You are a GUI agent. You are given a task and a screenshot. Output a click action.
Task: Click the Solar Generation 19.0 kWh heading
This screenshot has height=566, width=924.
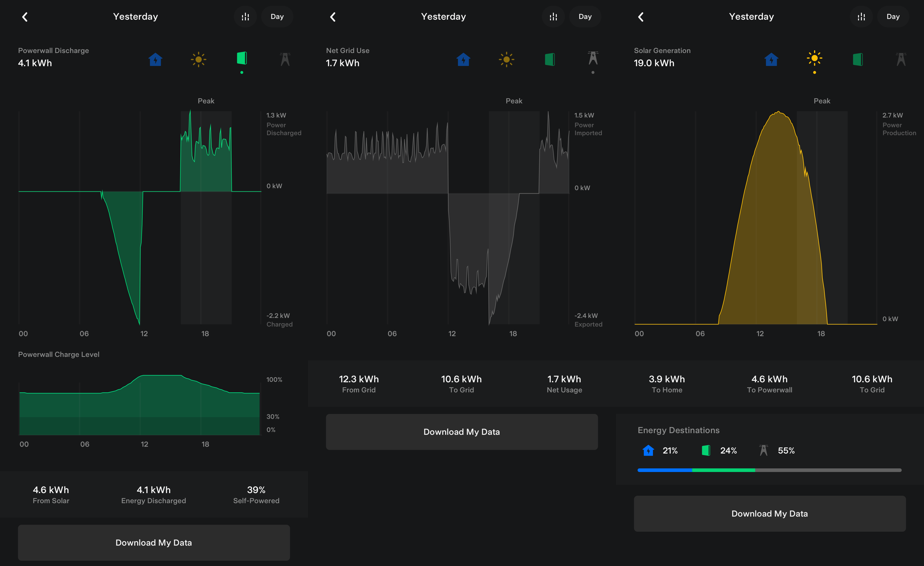(662, 57)
